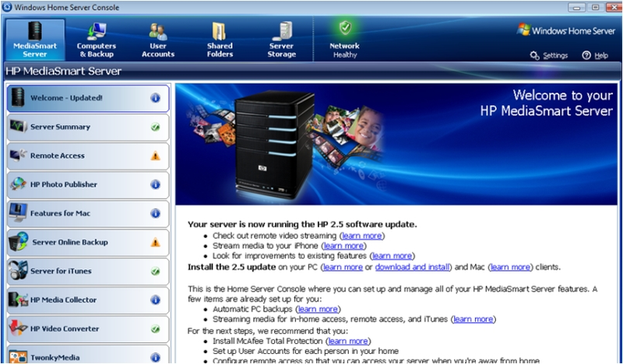Click the HP Media Collector icon

[x=18, y=299]
